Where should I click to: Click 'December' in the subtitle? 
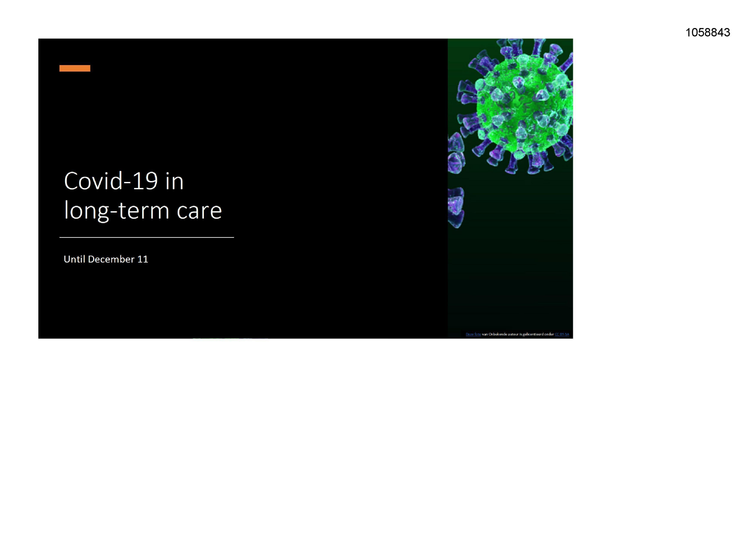(111, 259)
